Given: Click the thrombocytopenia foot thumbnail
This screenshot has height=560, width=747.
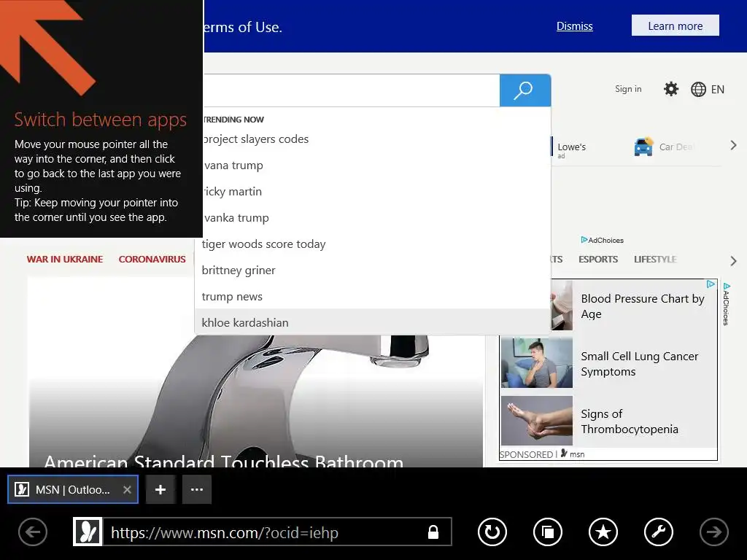Looking at the screenshot, I should coord(536,421).
